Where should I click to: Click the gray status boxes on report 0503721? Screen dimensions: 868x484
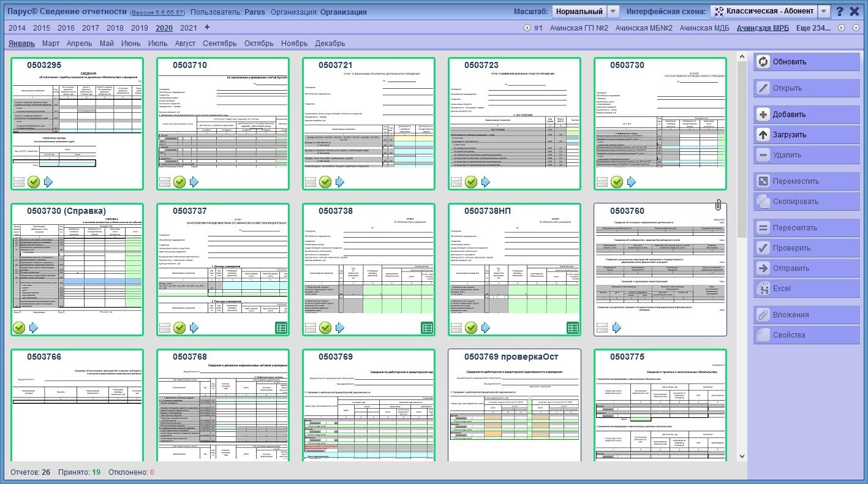coord(311,182)
